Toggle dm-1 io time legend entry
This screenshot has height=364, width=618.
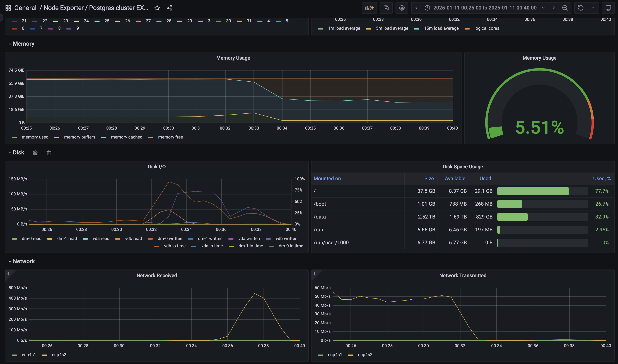coord(250,246)
